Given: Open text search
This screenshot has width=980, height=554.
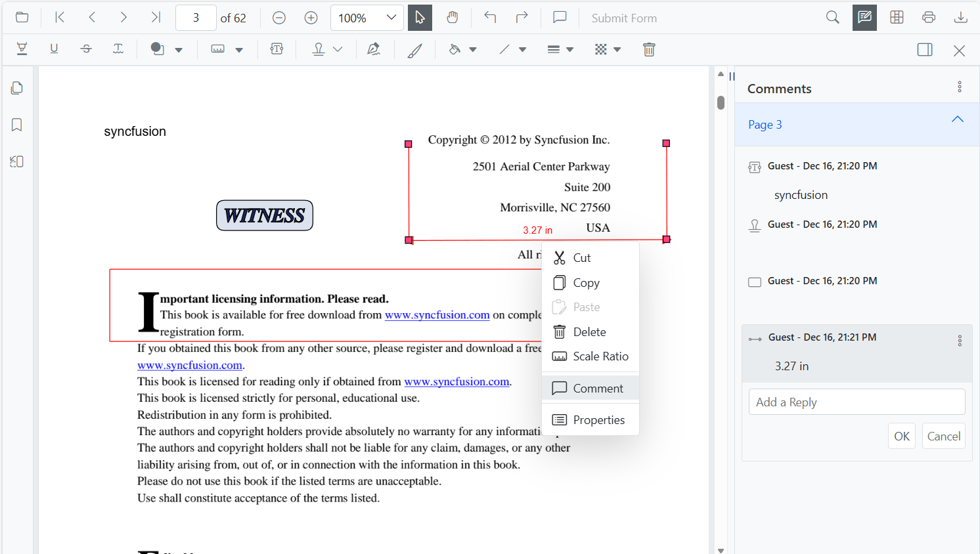Looking at the screenshot, I should point(832,18).
